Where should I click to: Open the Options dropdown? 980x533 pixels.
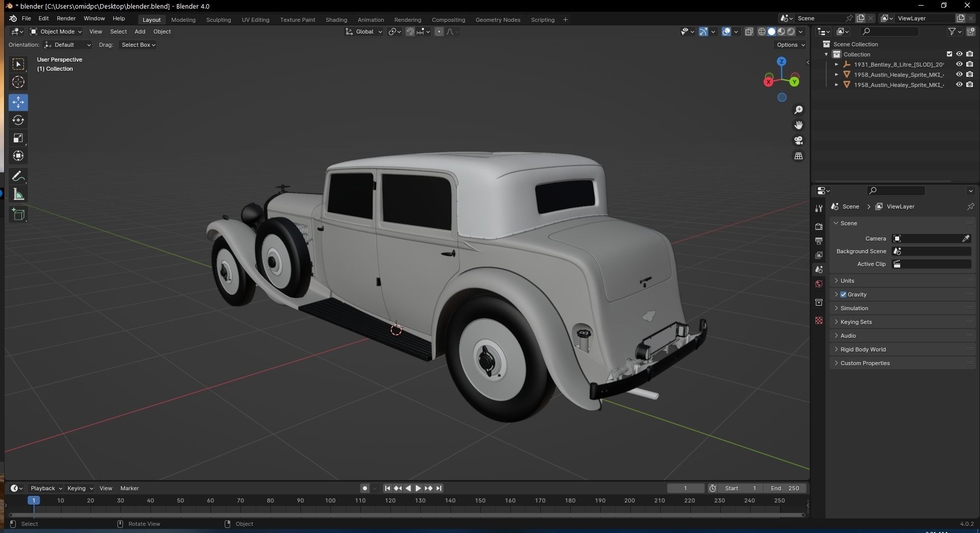click(791, 45)
